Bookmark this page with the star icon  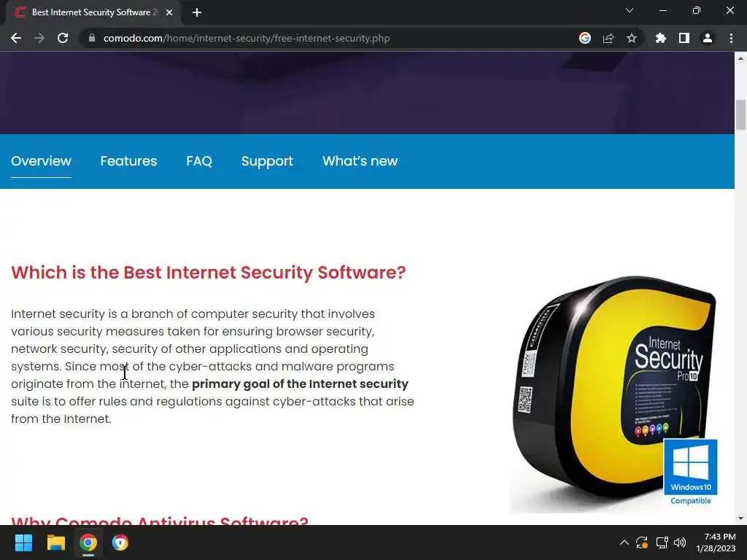[x=632, y=38]
